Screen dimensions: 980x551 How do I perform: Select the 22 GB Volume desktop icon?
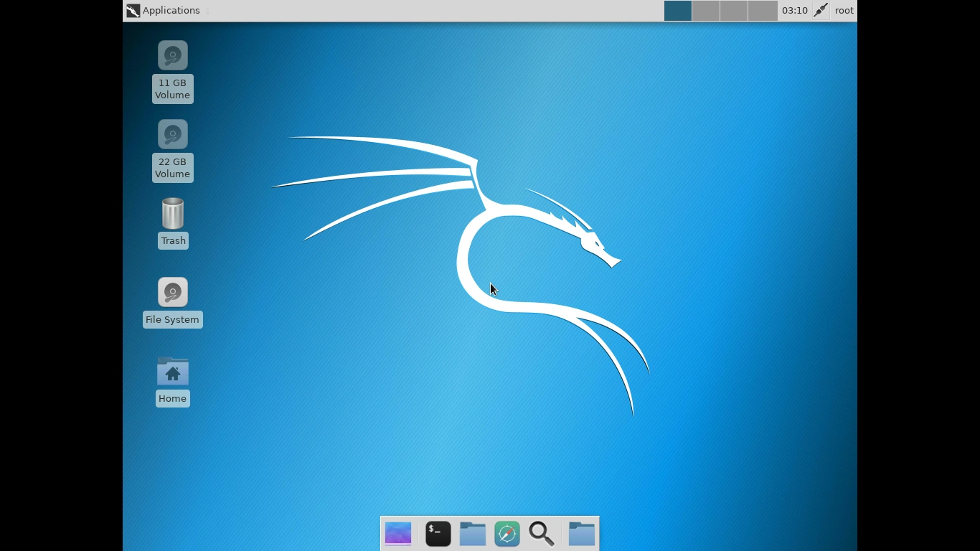pyautogui.click(x=173, y=135)
